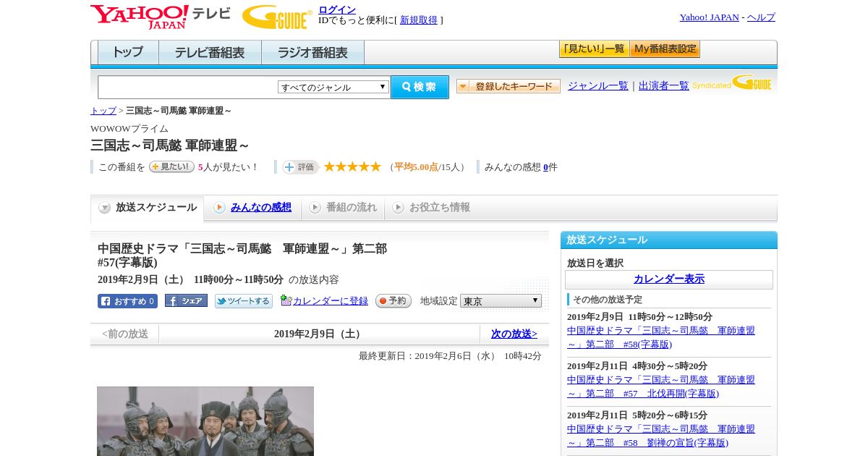Click the Yahoo! Japan テレビ logo

click(160, 17)
